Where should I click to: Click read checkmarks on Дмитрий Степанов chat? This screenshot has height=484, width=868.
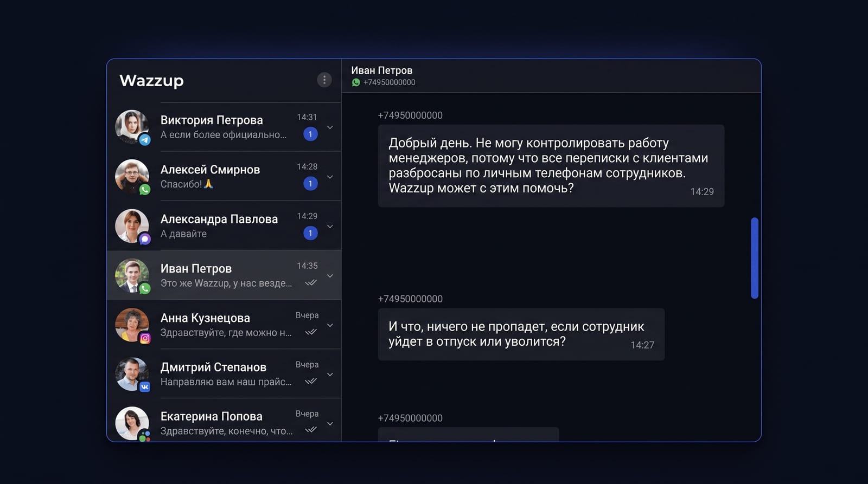coord(311,381)
